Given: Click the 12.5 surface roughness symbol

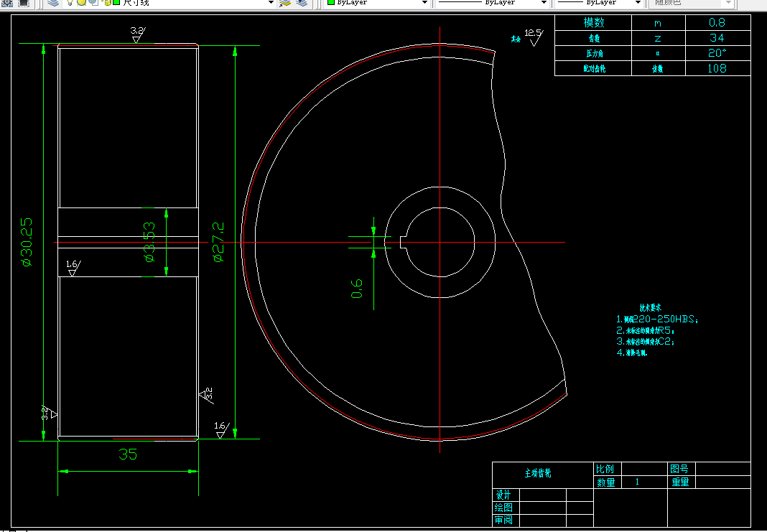Looking at the screenshot, I should tap(534, 37).
